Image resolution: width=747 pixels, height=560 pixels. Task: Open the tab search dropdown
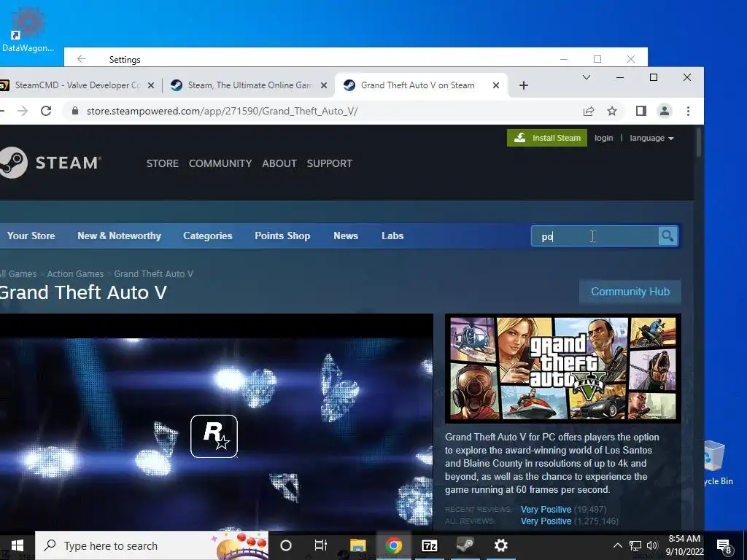tap(587, 77)
